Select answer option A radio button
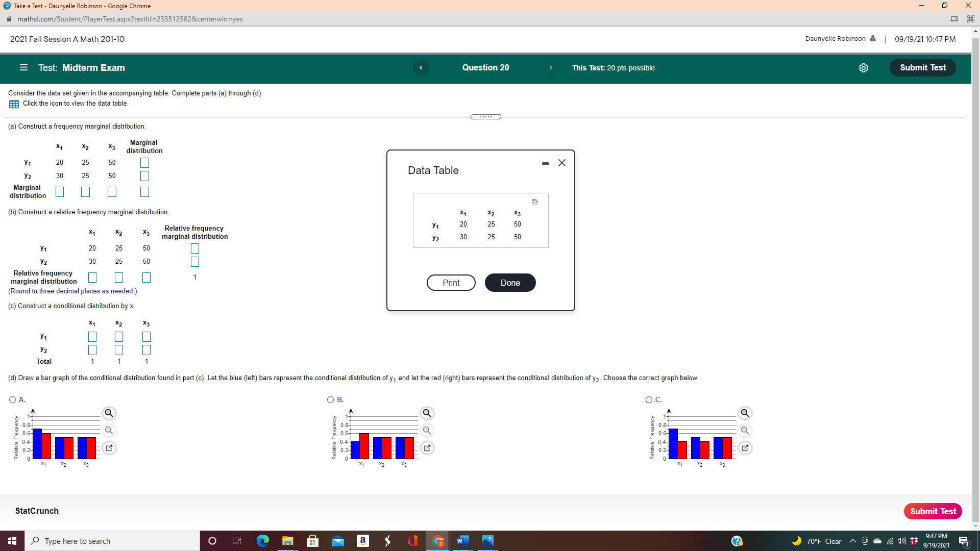Image resolution: width=980 pixels, height=551 pixels. (x=12, y=400)
